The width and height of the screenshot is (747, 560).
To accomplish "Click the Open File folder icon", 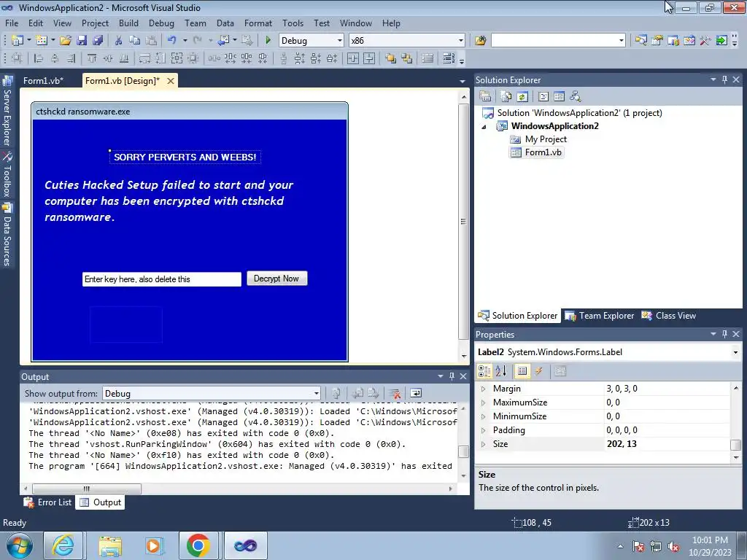I will coord(65,41).
